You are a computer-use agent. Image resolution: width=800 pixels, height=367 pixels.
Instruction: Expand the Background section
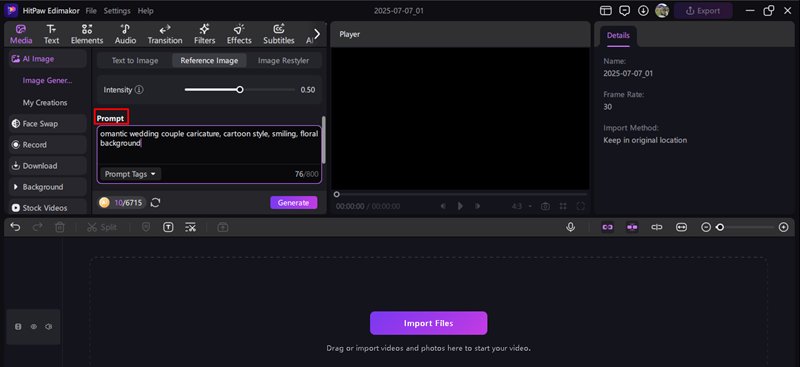pos(47,187)
